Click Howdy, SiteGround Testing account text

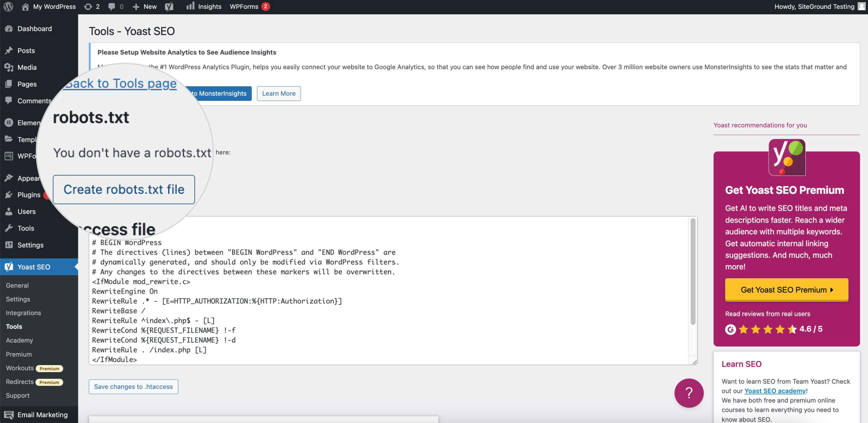click(x=814, y=6)
